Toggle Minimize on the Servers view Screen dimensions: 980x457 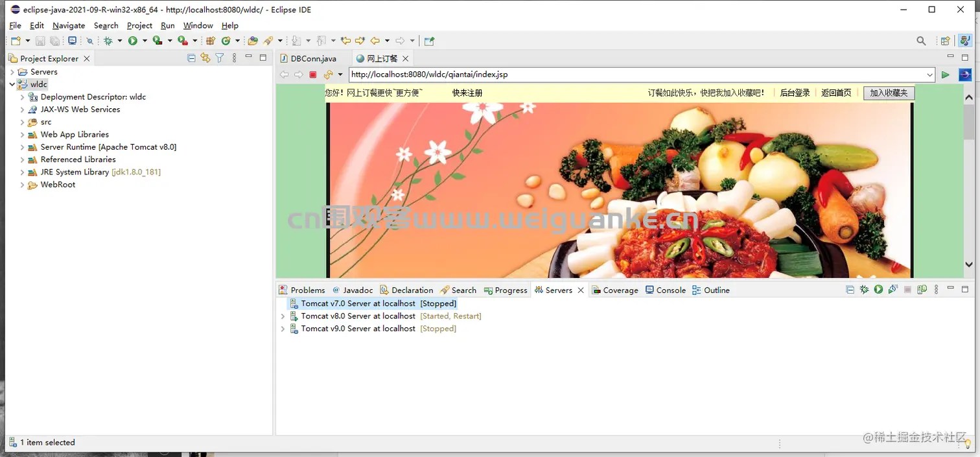tap(950, 289)
